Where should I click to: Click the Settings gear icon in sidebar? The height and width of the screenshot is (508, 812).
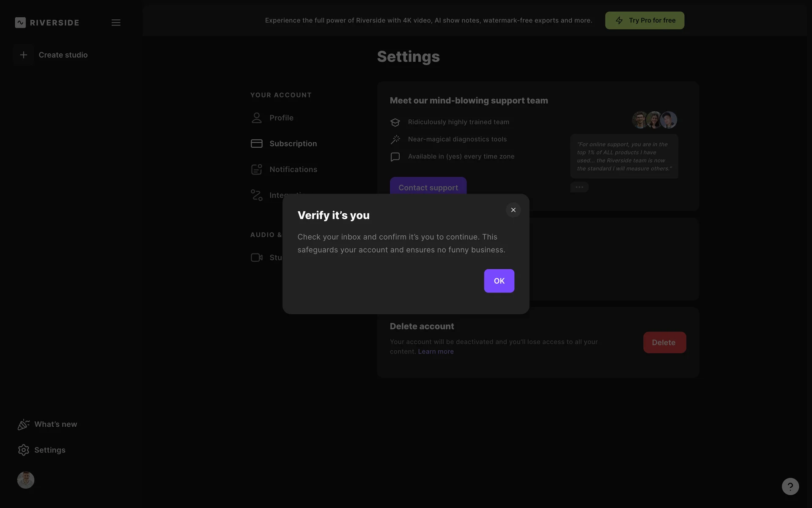coord(24,450)
